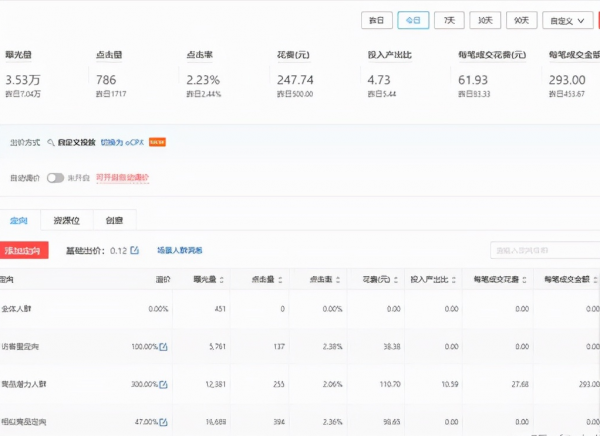Sort table by 花费(元) column
The image size is (600, 436).
(396, 280)
